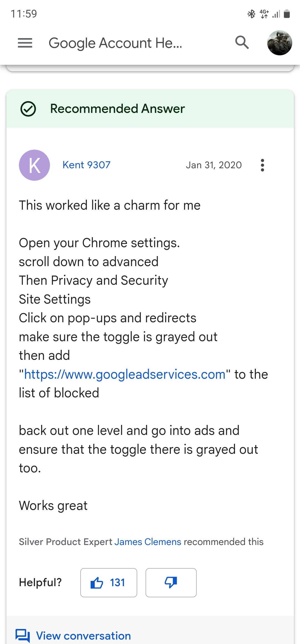This screenshot has height=644, width=300.
Task: Tap Kent 9307's purple K avatar
Action: click(34, 165)
